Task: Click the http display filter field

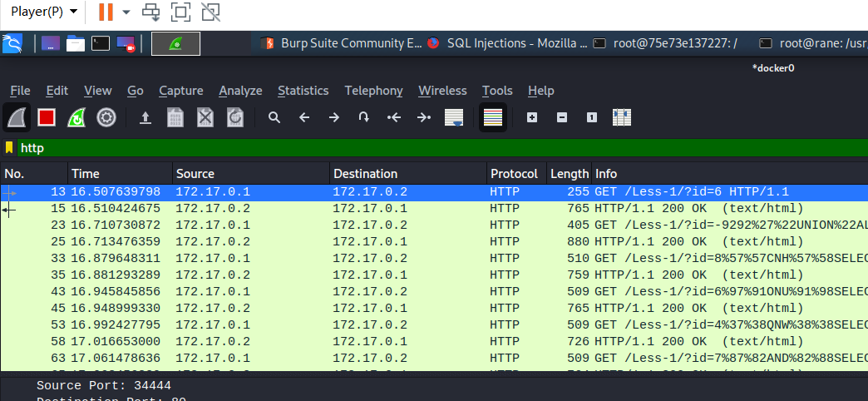Action: point(443,148)
